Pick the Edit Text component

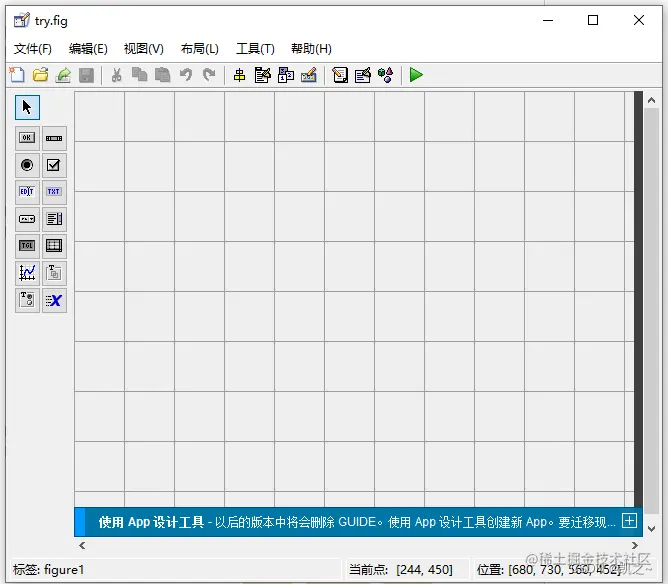(27, 192)
